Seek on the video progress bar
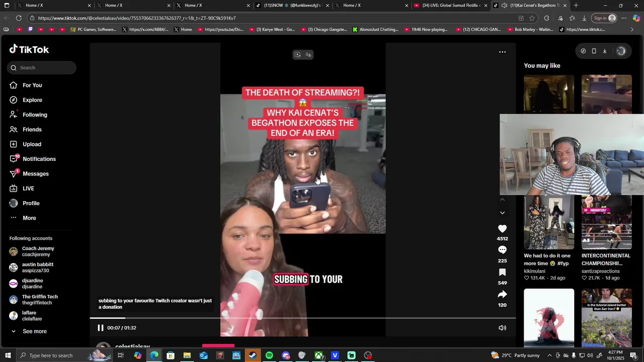The image size is (644, 362). [x=303, y=318]
